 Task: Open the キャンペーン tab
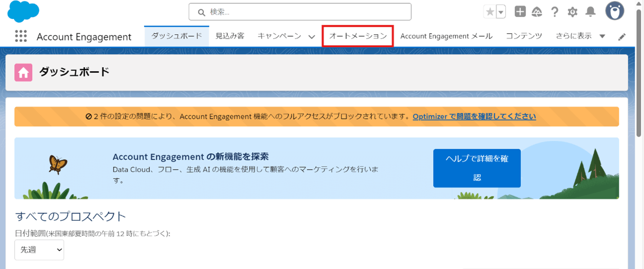[x=279, y=36]
